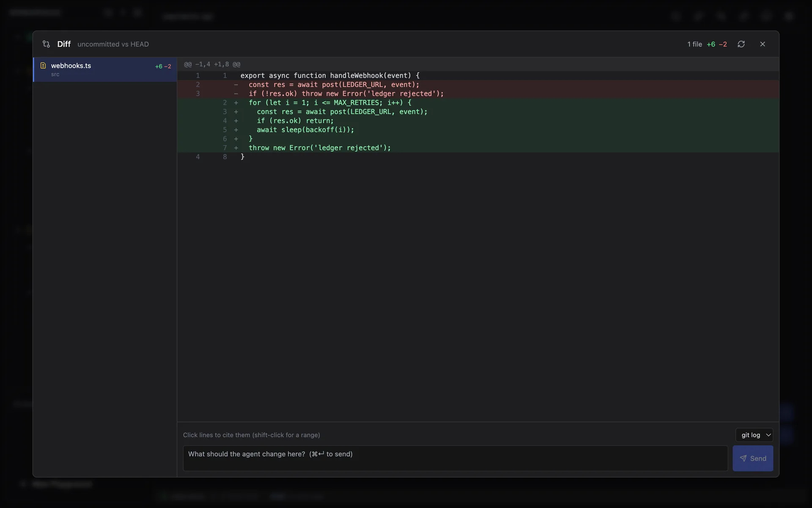Cite the final closing brace line 8
The height and width of the screenshot is (508, 812).
[x=478, y=157]
